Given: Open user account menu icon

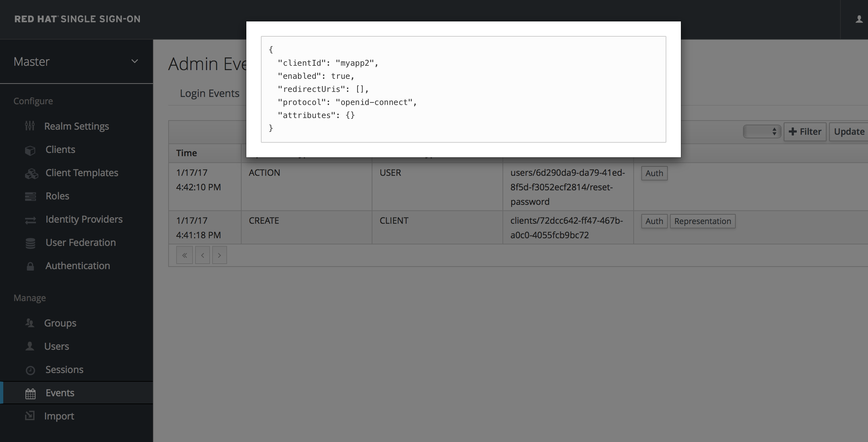Looking at the screenshot, I should 859,19.
